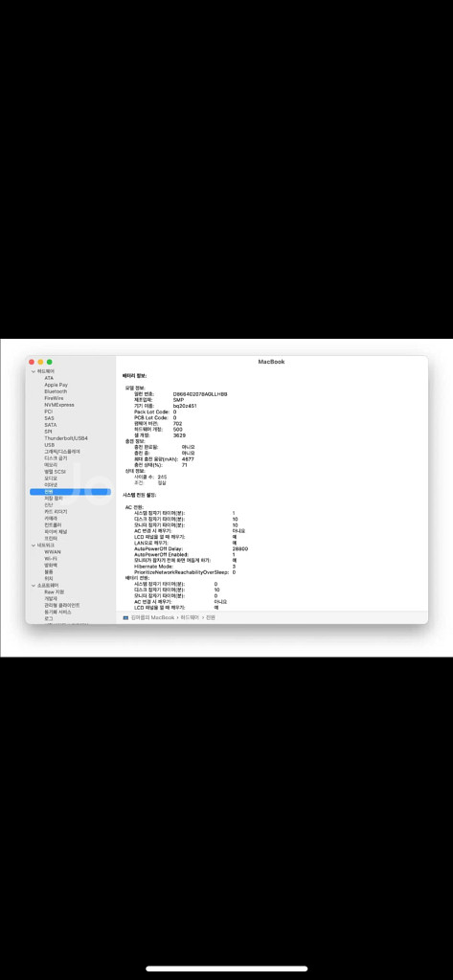Select 이더넷 in the sidebar
The width and height of the screenshot is (453, 980).
[x=51, y=485]
